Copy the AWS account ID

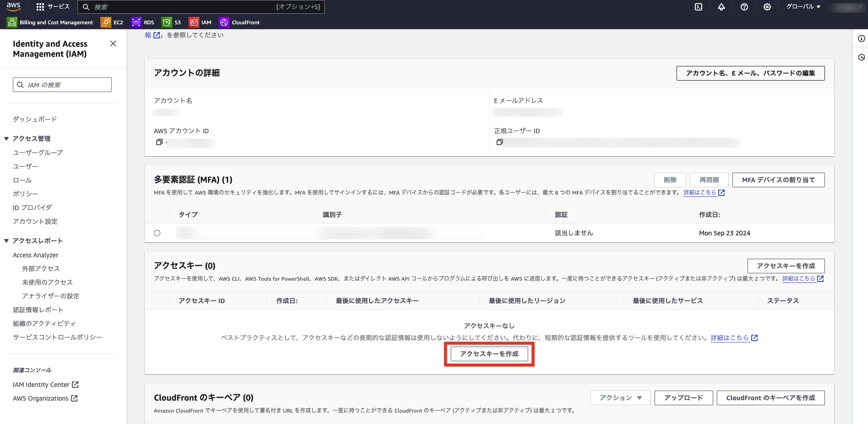pyautogui.click(x=159, y=142)
